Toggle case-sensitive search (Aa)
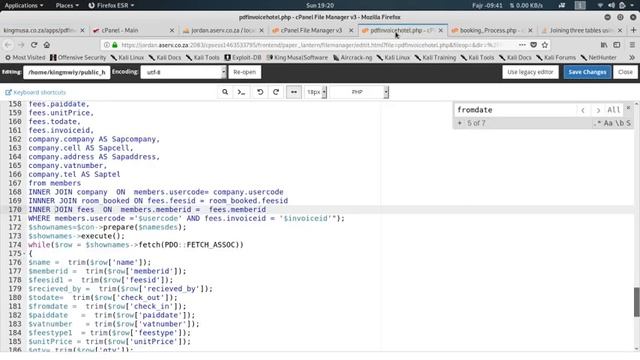 coord(608,123)
